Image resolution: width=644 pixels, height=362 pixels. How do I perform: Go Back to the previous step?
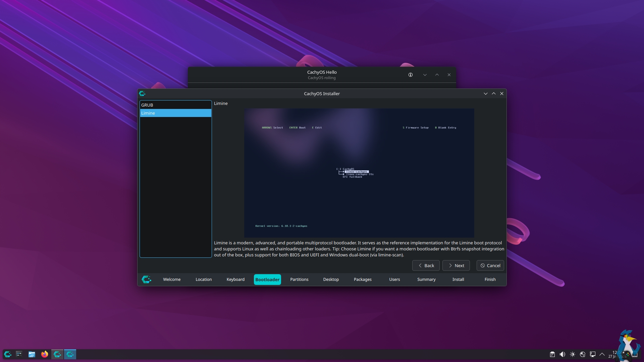click(426, 265)
